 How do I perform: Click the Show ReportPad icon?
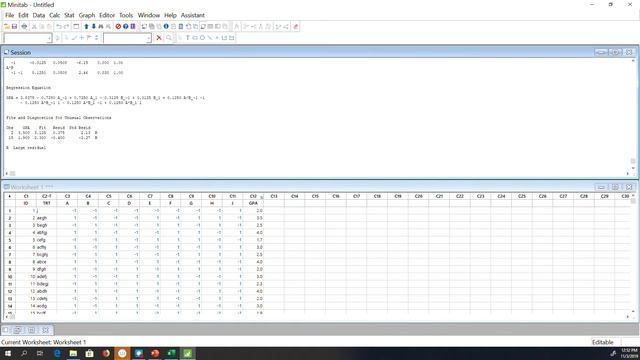click(181, 27)
